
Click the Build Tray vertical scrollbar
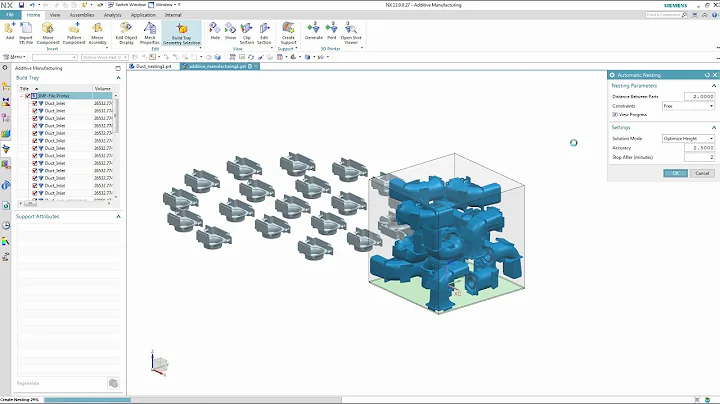[116, 146]
